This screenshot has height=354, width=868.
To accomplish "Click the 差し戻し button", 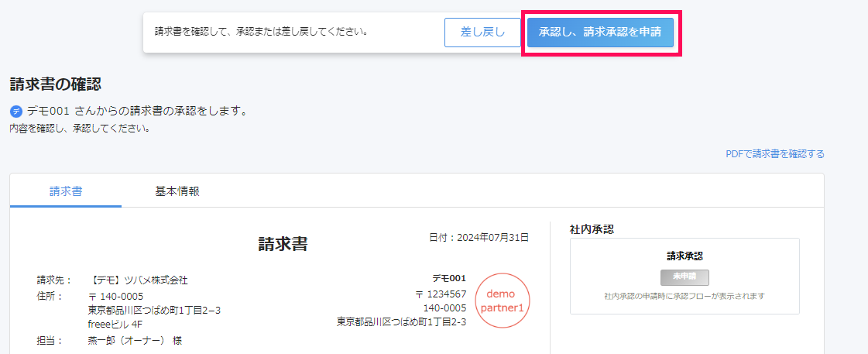I will point(482,33).
